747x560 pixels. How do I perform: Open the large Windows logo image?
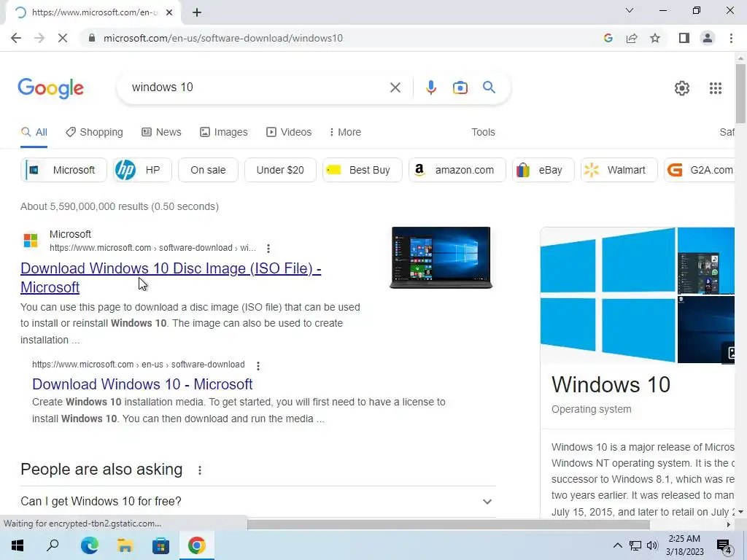608,295
